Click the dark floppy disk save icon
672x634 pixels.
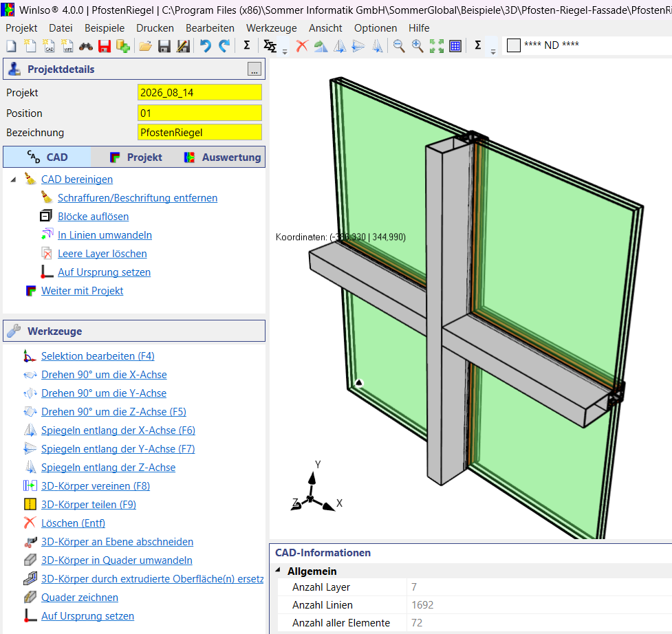point(164,46)
